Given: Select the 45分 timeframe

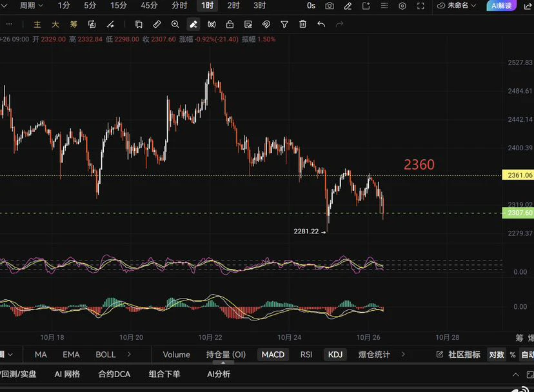Looking at the screenshot, I should point(149,5).
